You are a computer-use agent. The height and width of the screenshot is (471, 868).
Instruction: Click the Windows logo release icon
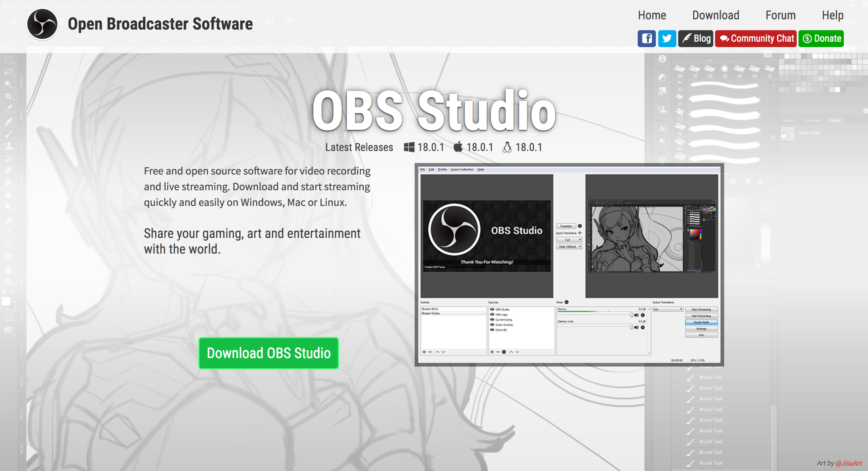pos(409,147)
